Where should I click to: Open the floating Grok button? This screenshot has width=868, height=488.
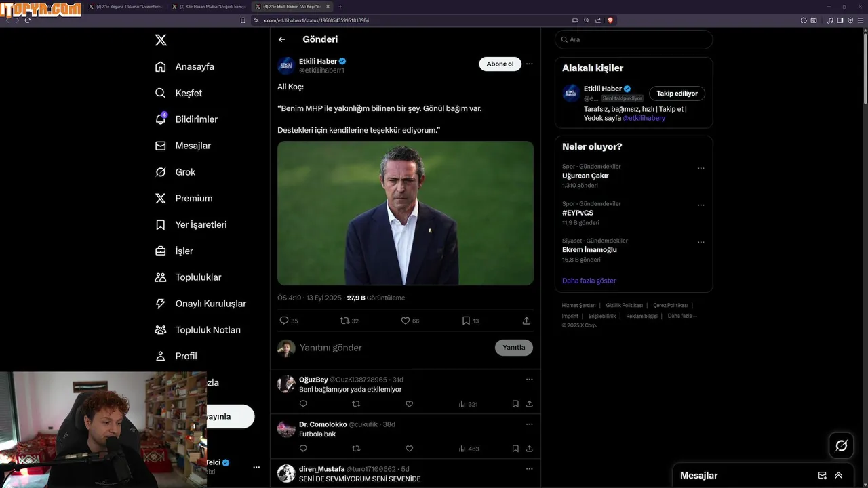pyautogui.click(x=842, y=445)
